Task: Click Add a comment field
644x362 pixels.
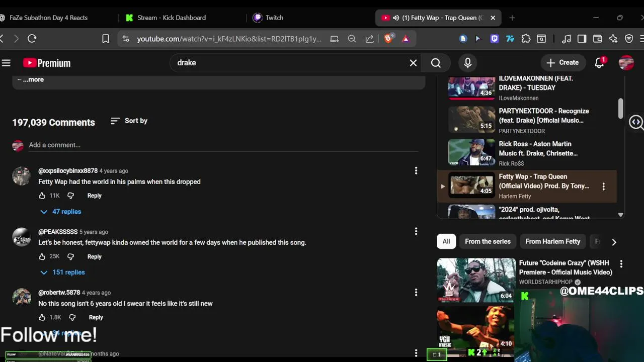Action: pos(223,145)
